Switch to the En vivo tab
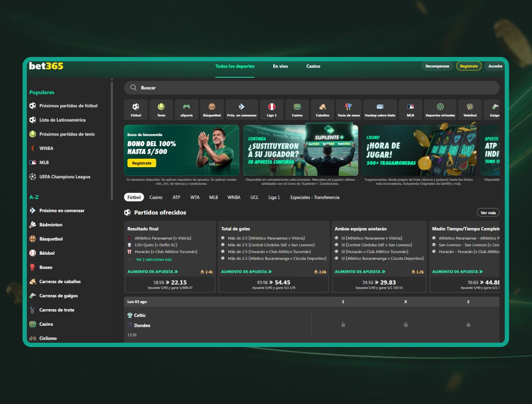 pos(280,66)
